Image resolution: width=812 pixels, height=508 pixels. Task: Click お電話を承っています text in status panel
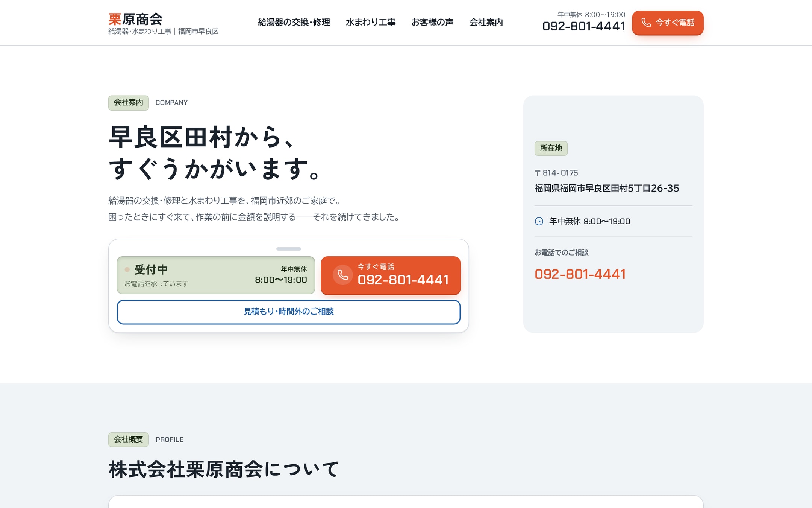tap(156, 284)
